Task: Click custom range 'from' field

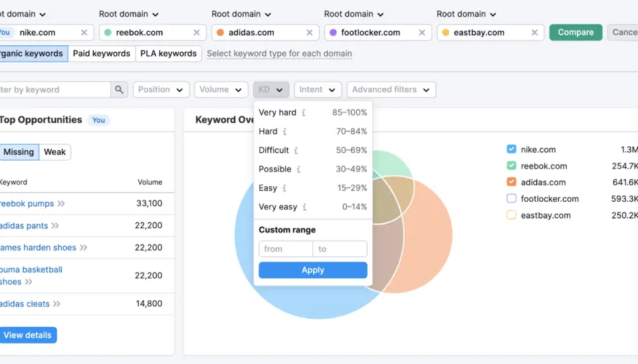Action: coord(286,249)
